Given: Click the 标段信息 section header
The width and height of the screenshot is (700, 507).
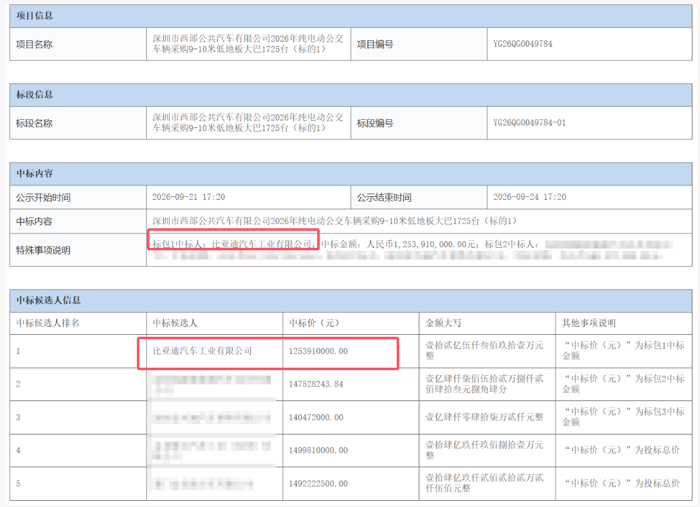Looking at the screenshot, I should (x=351, y=95).
